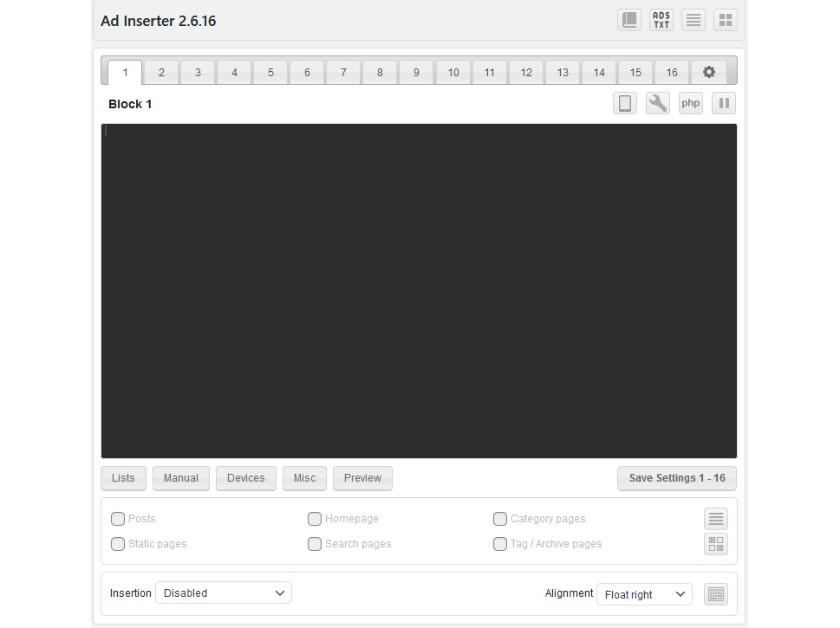Open the wrench tools icon
The image size is (840, 628).
tap(657, 103)
